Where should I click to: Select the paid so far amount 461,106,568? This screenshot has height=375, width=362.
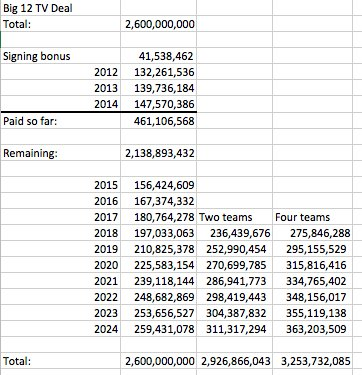pyautogui.click(x=158, y=121)
